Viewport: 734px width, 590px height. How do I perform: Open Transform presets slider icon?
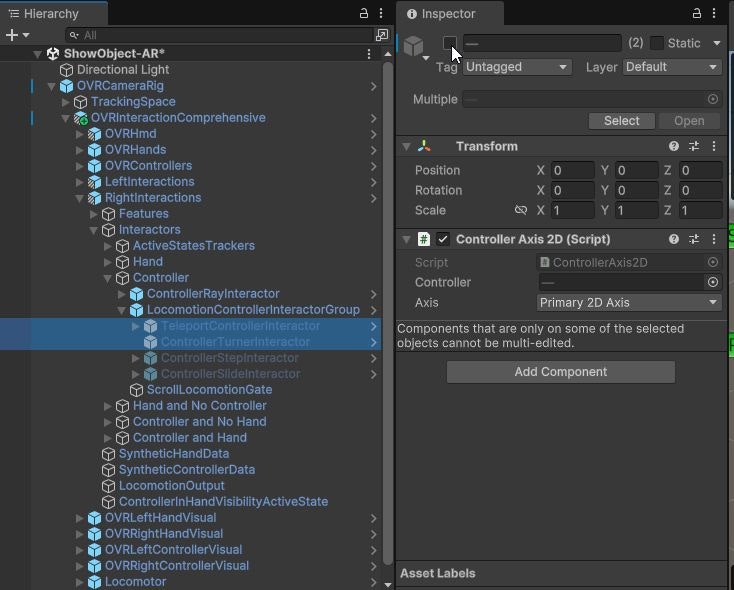[694, 146]
